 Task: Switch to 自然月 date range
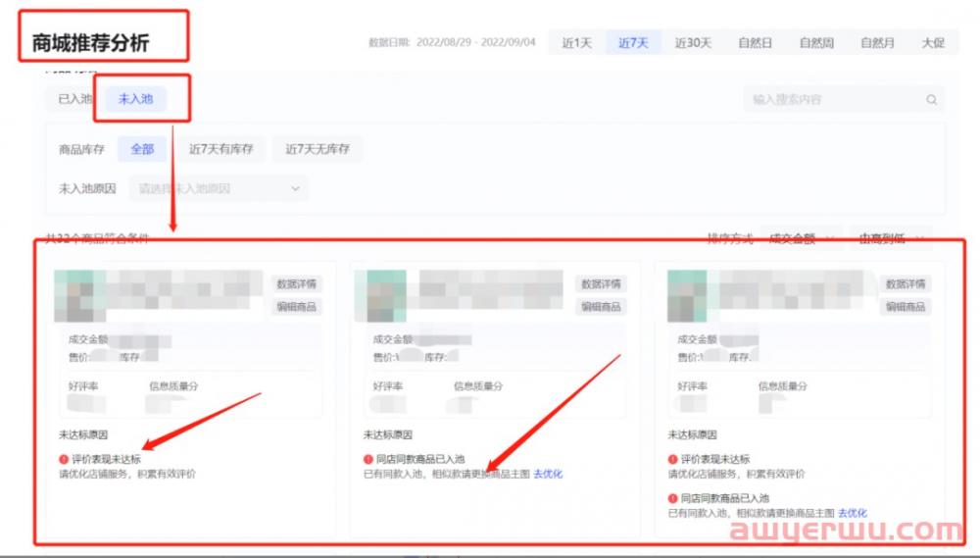[877, 43]
